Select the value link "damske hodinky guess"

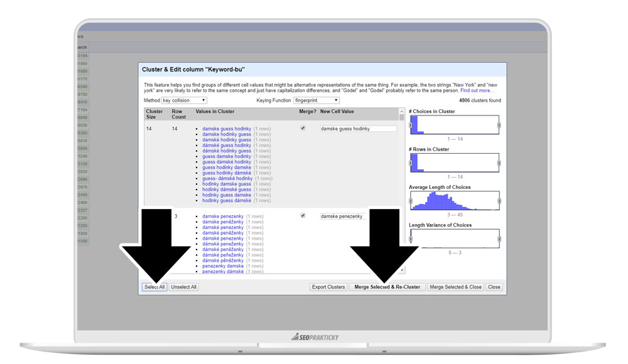[x=227, y=134]
